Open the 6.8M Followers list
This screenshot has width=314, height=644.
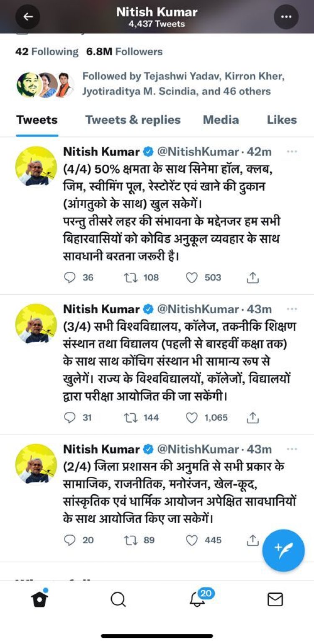124,52
